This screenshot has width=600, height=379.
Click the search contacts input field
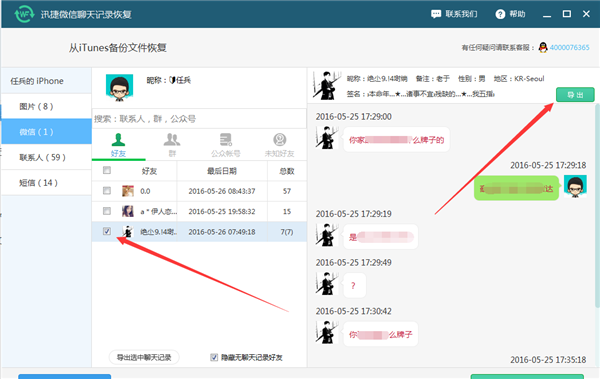pos(199,119)
